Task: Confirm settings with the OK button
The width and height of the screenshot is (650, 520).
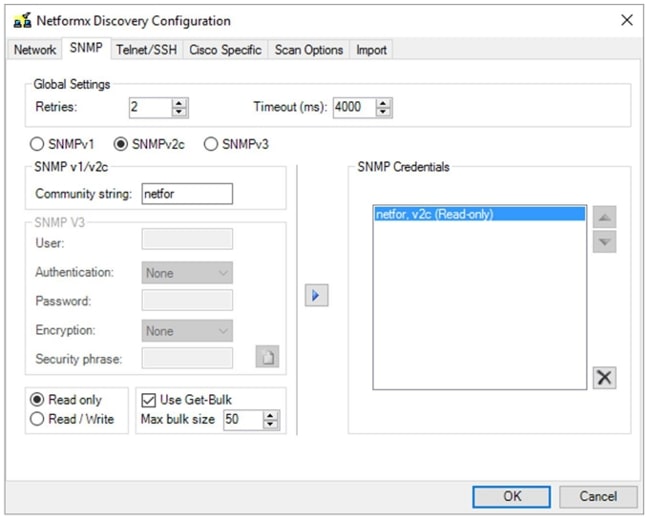Action: (512, 497)
